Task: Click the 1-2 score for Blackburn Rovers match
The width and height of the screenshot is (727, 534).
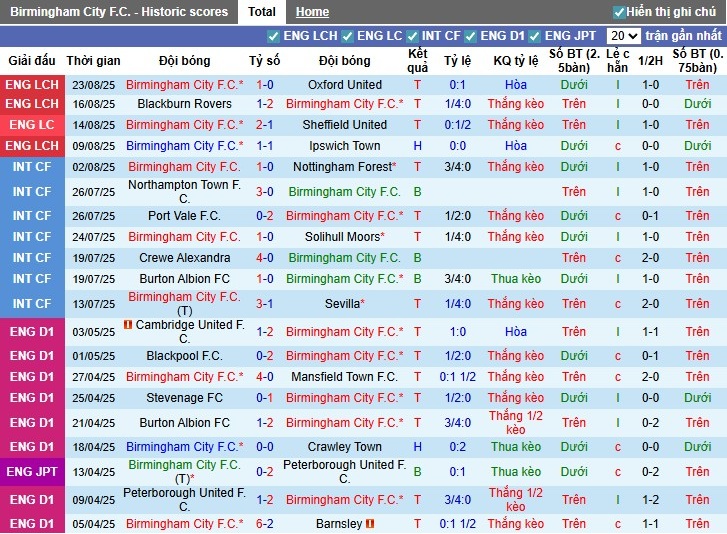Action: (265, 104)
